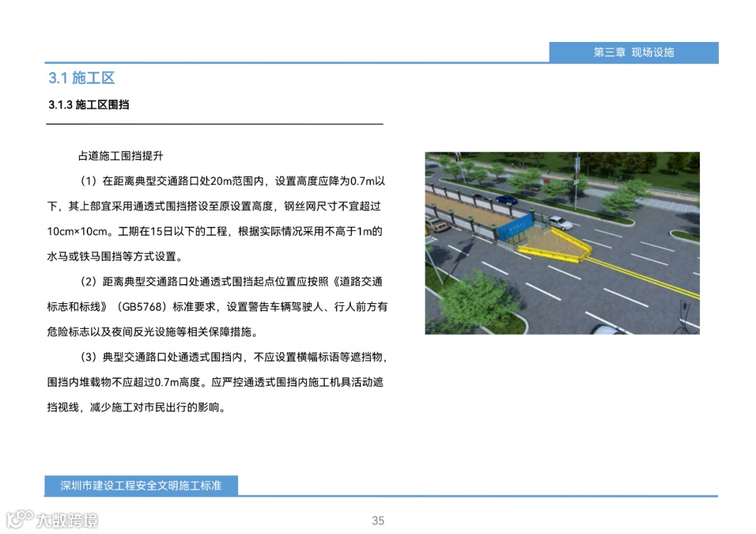Open the road construction rendering image
The height and width of the screenshot is (534, 756).
562,243
